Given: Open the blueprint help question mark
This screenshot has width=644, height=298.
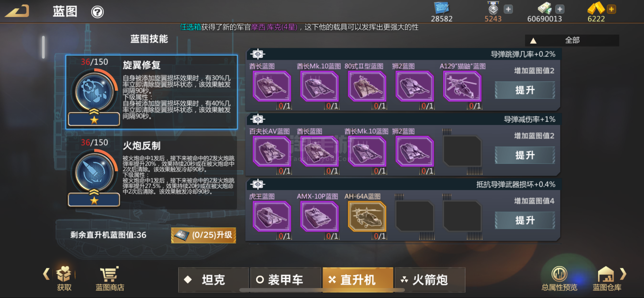Looking at the screenshot, I should (x=97, y=12).
